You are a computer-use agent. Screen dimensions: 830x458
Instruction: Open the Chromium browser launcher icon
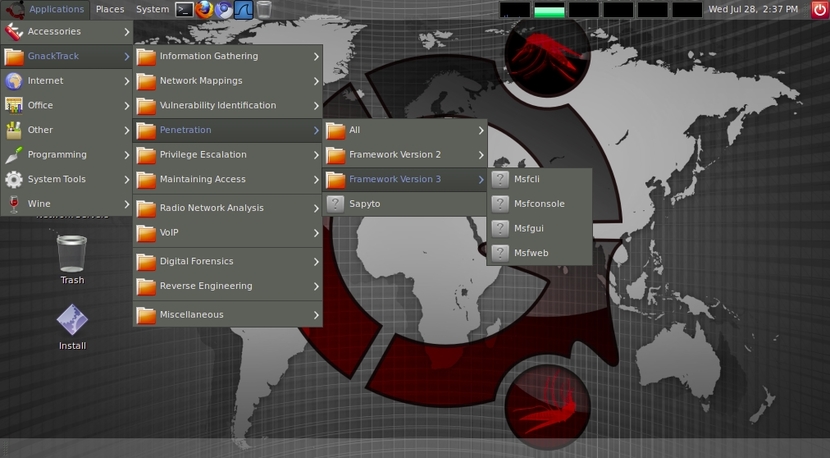[224, 10]
